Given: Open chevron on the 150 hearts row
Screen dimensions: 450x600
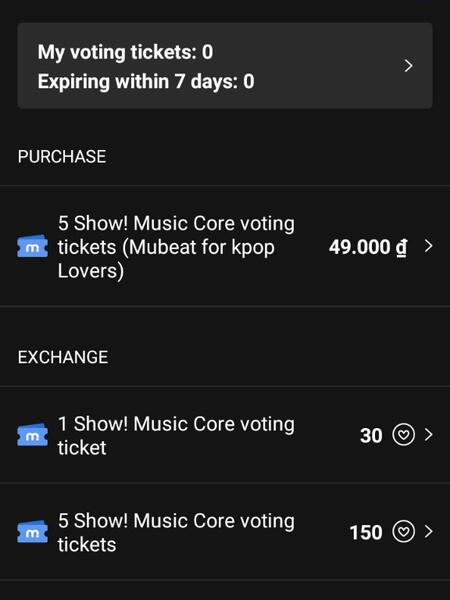Looking at the screenshot, I should pos(429,532).
